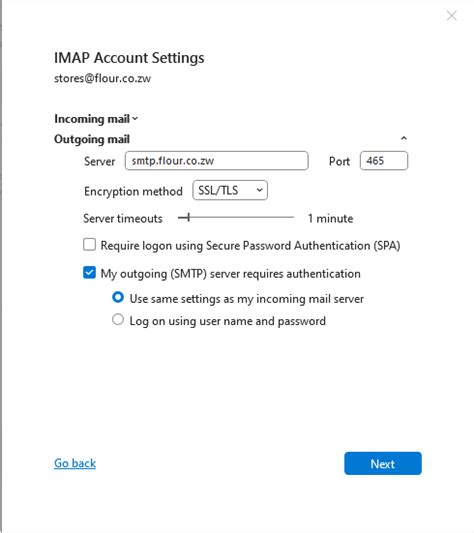Open the Encryption method SSL/TLS dropdown
This screenshot has height=533, width=474.
coord(230,190)
